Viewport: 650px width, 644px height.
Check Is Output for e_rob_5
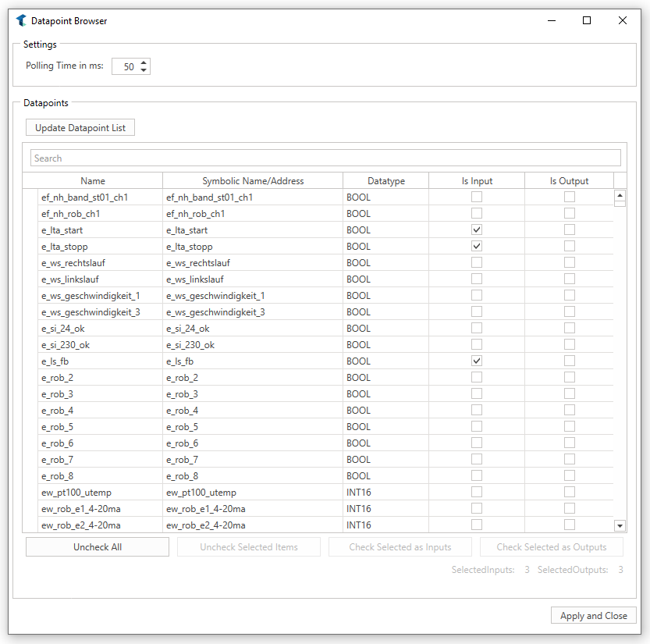(570, 426)
